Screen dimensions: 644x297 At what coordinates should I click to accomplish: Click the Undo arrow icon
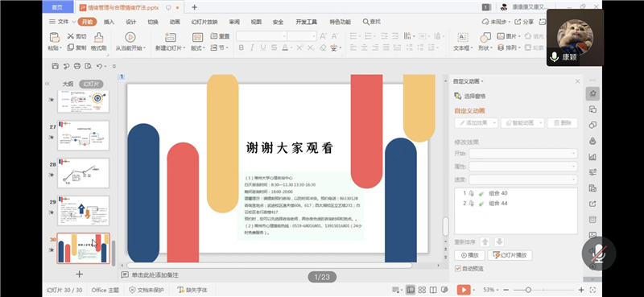pos(99,66)
